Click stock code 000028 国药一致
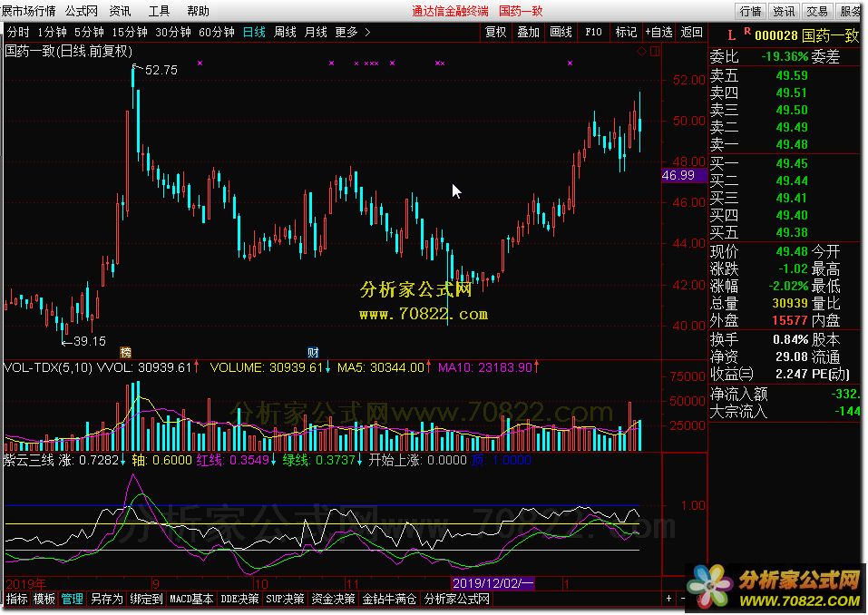 (x=806, y=36)
